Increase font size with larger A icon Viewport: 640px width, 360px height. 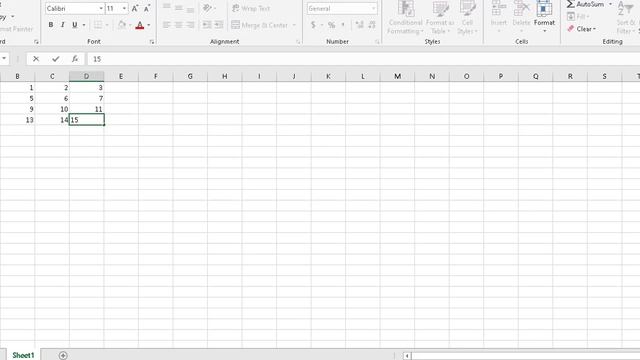[x=135, y=8]
